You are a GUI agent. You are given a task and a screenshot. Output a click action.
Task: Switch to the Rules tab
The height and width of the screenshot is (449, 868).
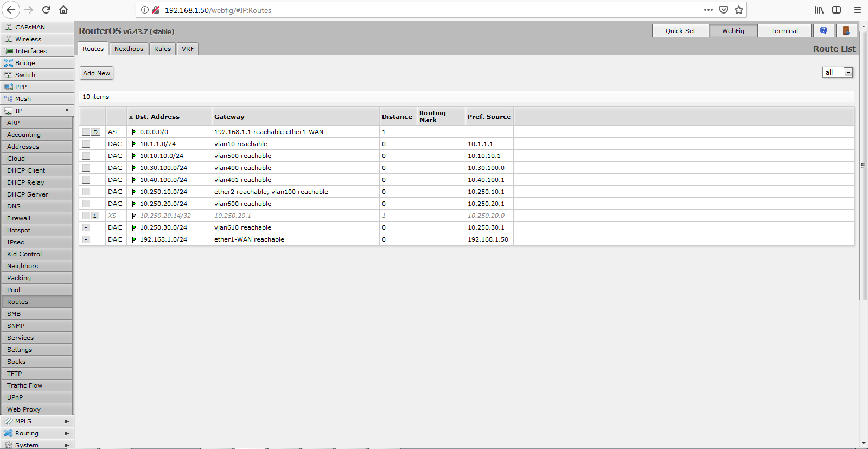(162, 49)
